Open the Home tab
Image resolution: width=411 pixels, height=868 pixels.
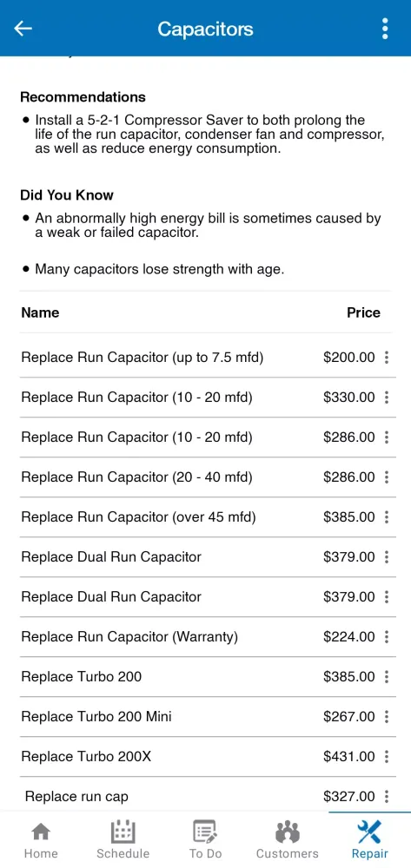(x=41, y=839)
